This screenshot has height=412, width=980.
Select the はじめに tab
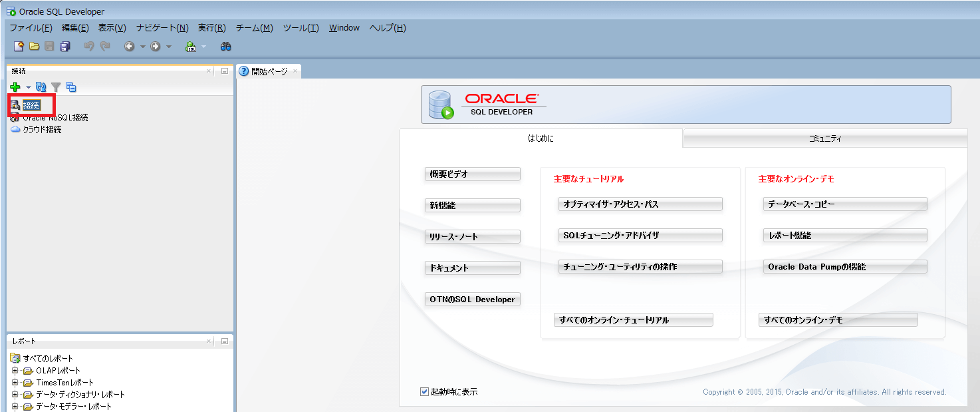tap(541, 138)
